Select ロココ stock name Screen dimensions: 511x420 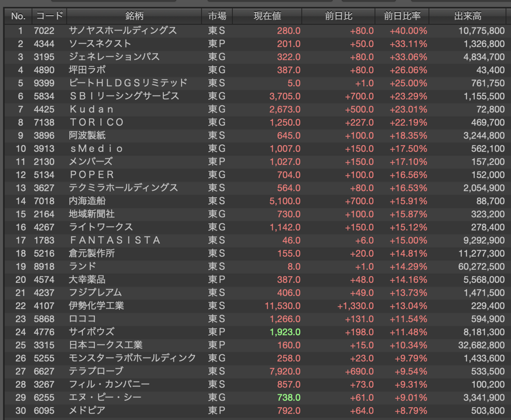pyautogui.click(x=82, y=319)
